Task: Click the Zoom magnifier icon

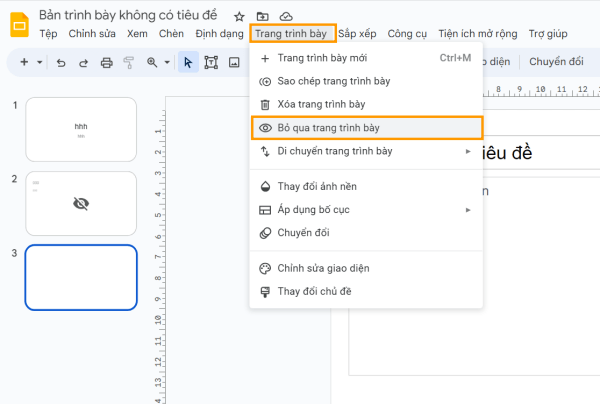Action: [152, 62]
